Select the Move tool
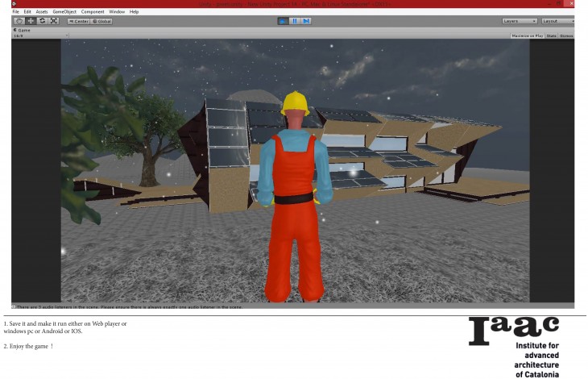 coord(31,21)
